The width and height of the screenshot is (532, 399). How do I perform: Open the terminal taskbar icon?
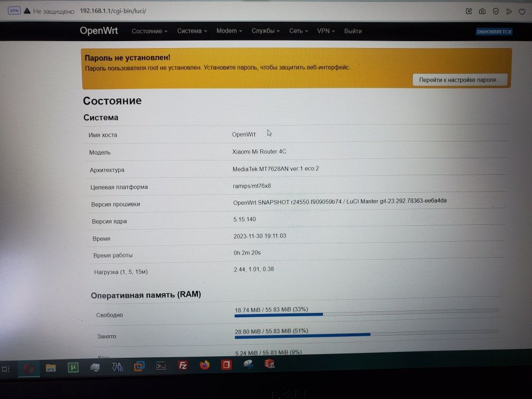(161, 366)
